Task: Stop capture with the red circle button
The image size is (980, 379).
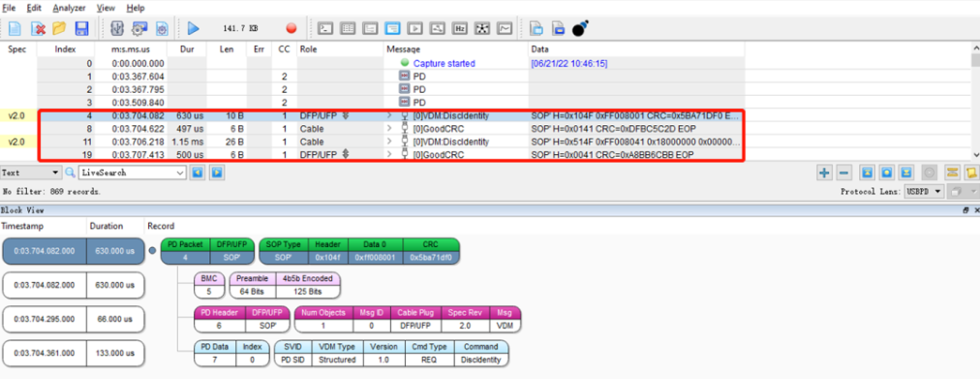Action: (x=291, y=28)
